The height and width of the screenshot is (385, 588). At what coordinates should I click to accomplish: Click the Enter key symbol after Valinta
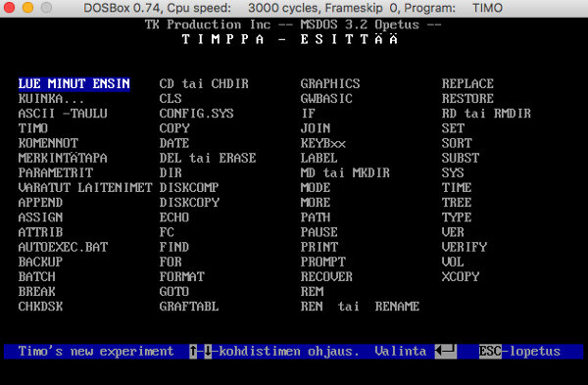tap(446, 352)
